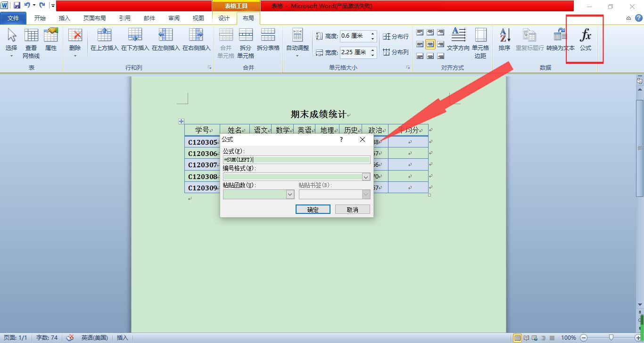
Task: Set alignment to top center
Action: click(430, 32)
